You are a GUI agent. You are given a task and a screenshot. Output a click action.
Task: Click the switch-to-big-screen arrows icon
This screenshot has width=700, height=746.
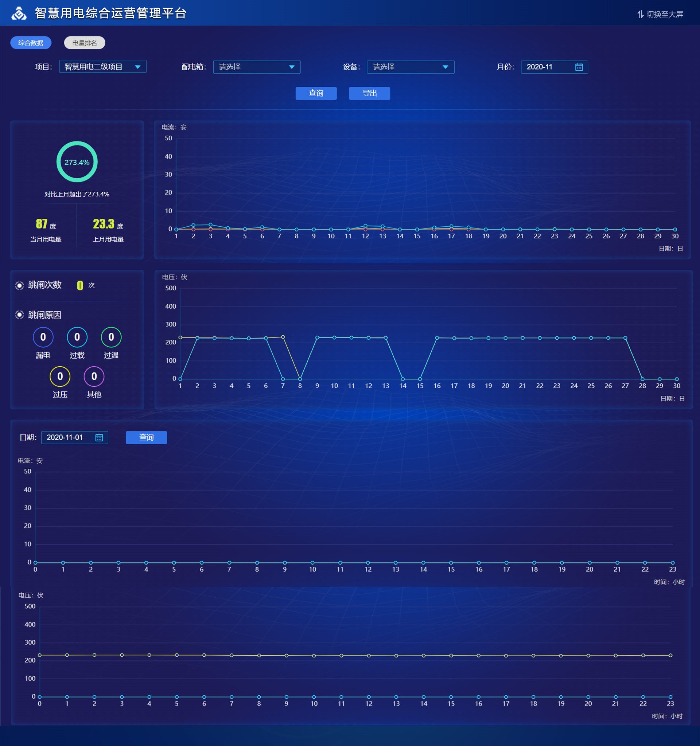click(x=640, y=14)
